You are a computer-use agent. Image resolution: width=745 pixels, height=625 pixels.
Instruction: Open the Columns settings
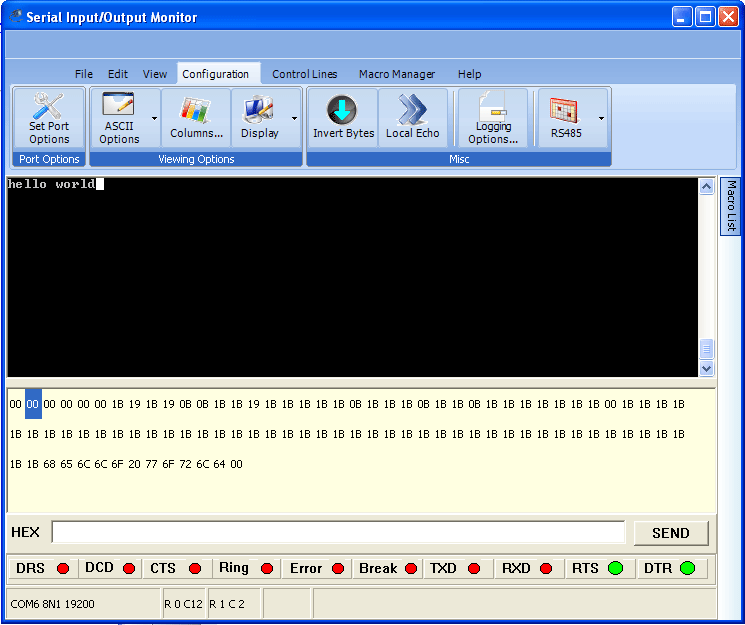click(196, 119)
